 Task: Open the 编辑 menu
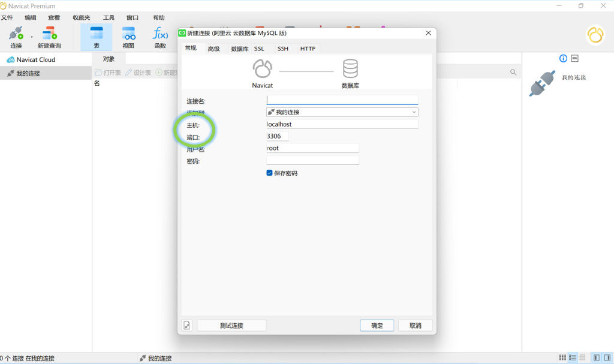30,17
